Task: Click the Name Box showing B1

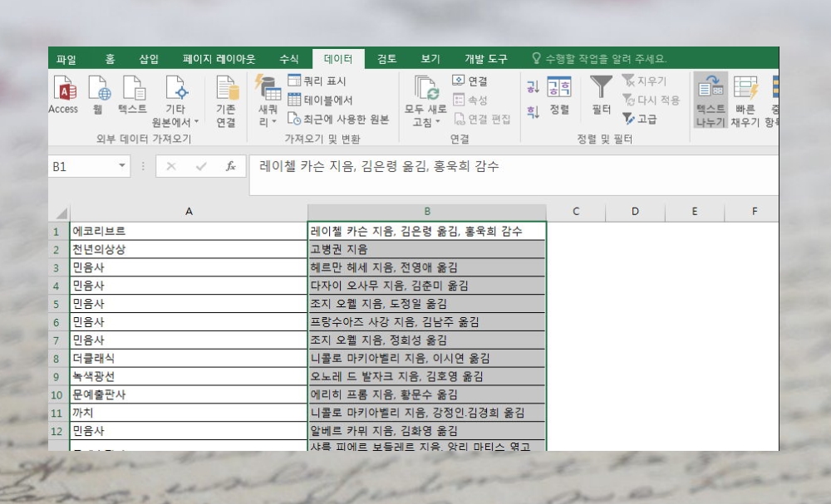Action: pos(83,167)
